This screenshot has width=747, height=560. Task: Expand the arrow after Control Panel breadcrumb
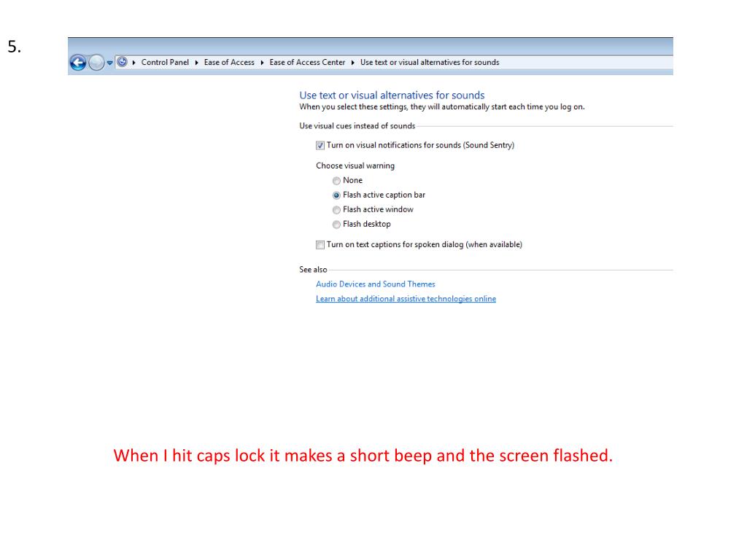[196, 63]
